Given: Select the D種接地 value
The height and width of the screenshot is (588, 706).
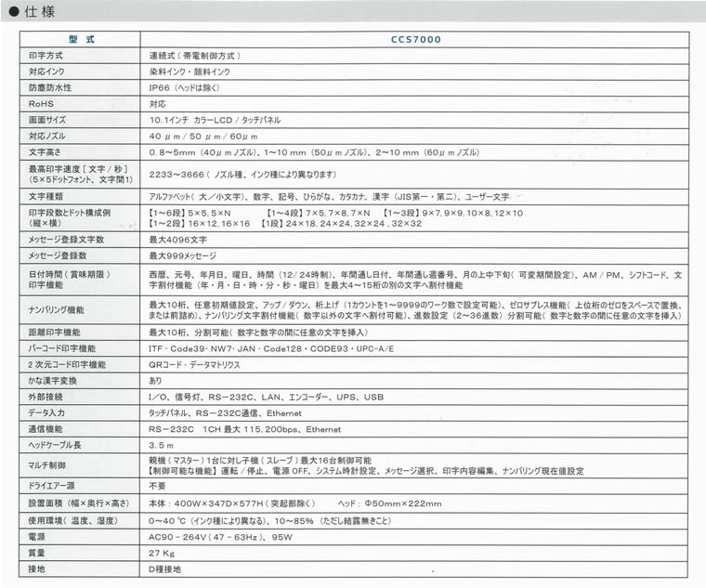Looking at the screenshot, I should (164, 569).
